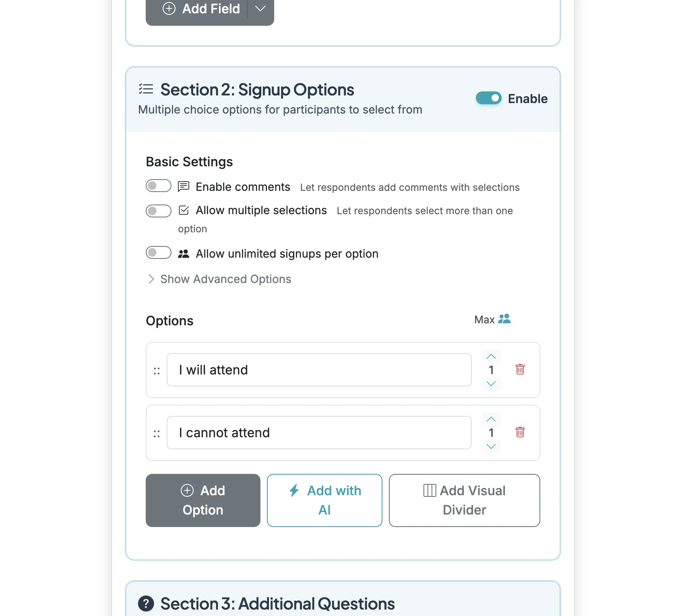This screenshot has width=686, height=616.
Task: Click the Add Option button
Action: pos(203,500)
